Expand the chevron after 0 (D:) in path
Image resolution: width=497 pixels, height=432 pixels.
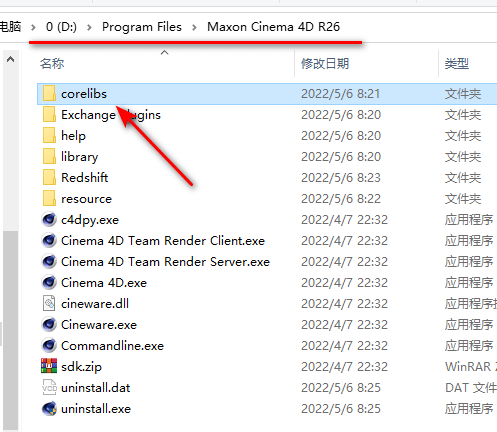(x=89, y=27)
